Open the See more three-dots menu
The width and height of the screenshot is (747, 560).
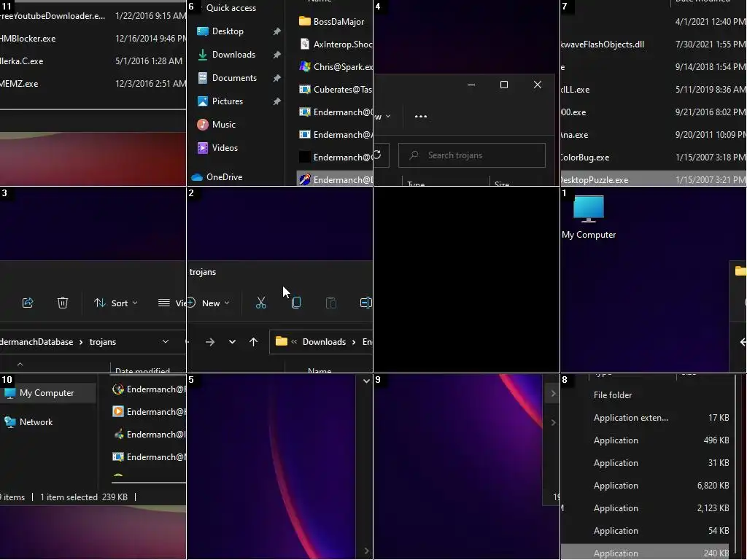pos(421,116)
